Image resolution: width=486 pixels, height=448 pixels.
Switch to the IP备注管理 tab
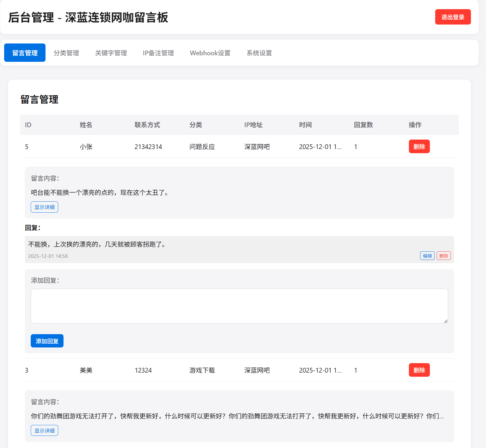tap(158, 53)
